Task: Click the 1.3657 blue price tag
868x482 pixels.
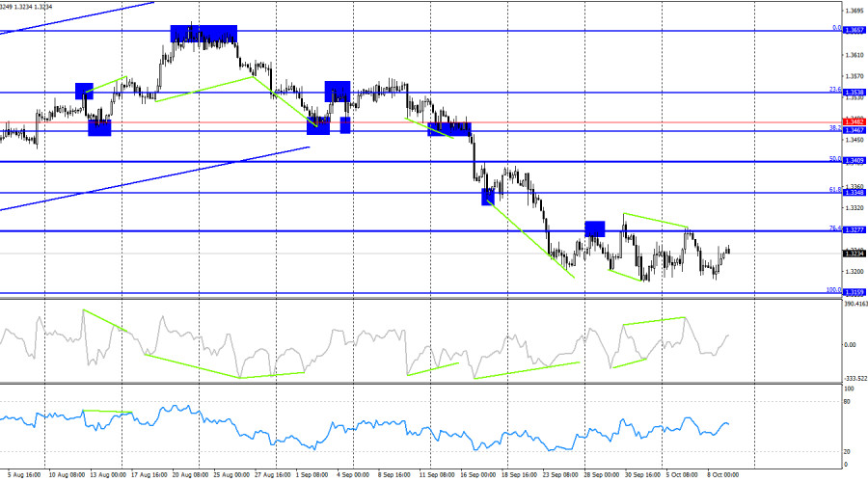Action: point(854,31)
